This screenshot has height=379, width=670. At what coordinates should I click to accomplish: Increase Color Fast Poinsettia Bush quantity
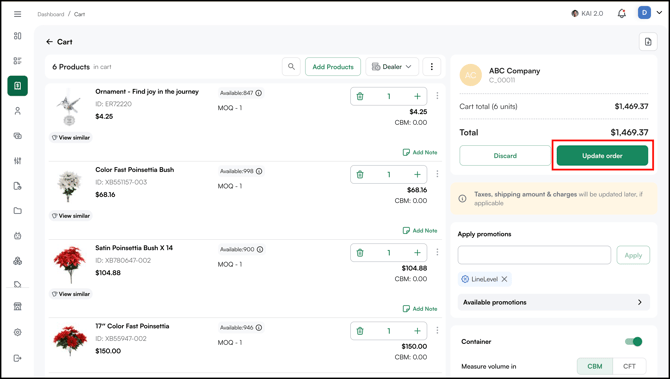pyautogui.click(x=417, y=174)
